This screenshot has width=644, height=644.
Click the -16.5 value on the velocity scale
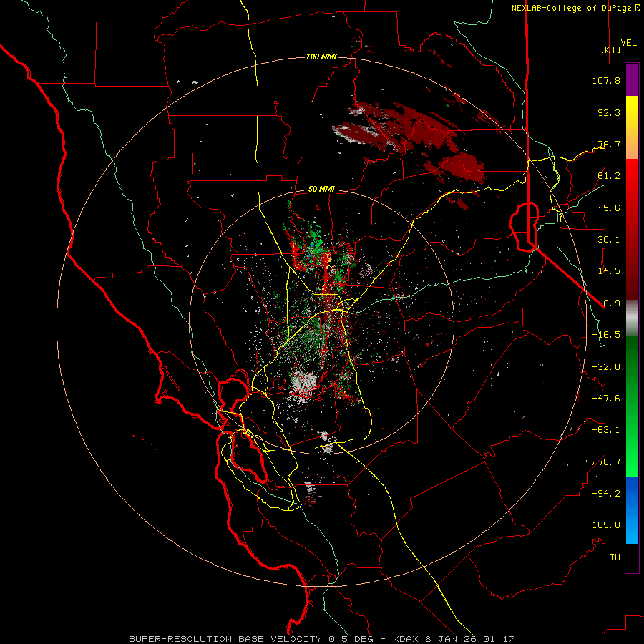606,335
